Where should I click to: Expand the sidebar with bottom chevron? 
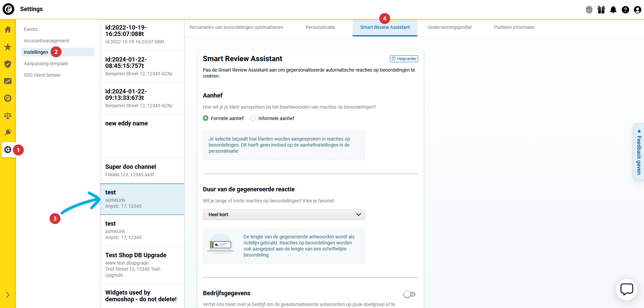point(8,295)
